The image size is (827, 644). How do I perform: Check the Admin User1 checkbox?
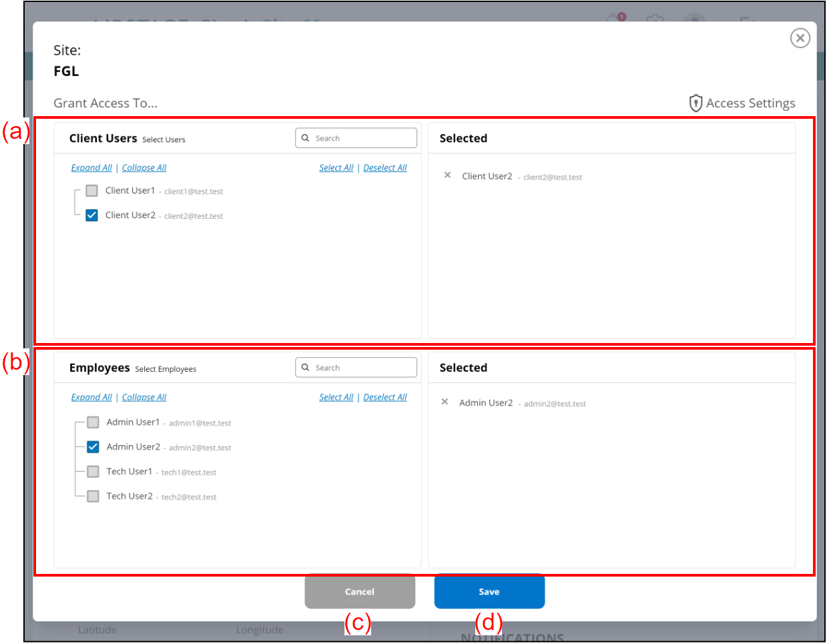pos(93,422)
